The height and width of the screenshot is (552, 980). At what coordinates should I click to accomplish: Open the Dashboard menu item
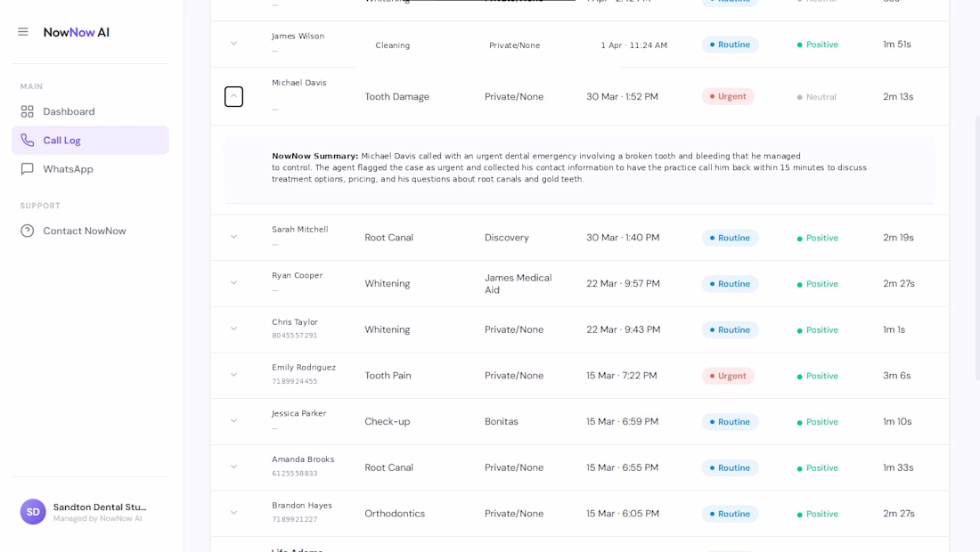coord(90,112)
